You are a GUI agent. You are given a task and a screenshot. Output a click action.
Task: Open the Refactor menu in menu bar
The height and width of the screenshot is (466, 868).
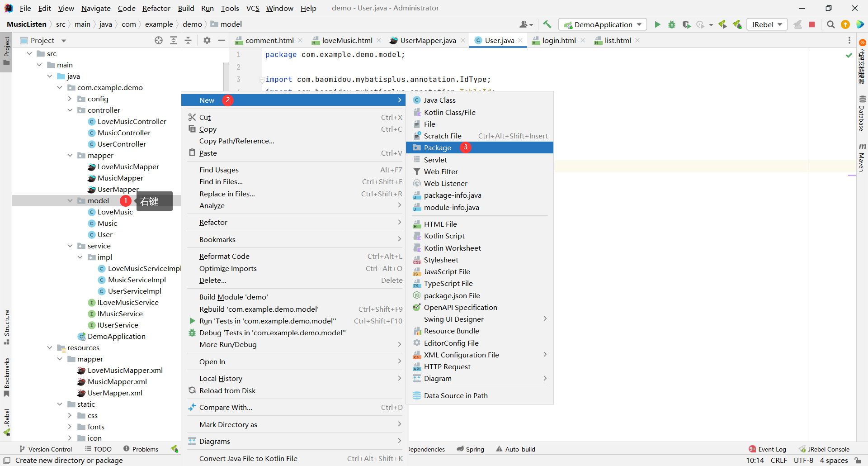pyautogui.click(x=156, y=8)
